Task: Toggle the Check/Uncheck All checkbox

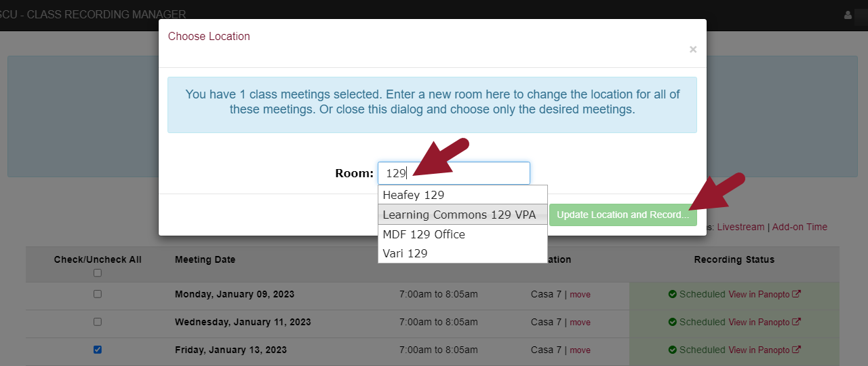Action: click(x=98, y=273)
